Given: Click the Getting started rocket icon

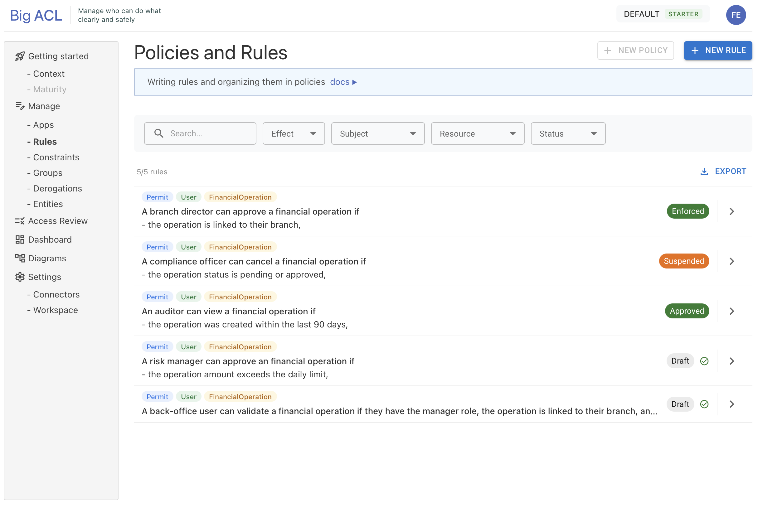Looking at the screenshot, I should [x=20, y=56].
